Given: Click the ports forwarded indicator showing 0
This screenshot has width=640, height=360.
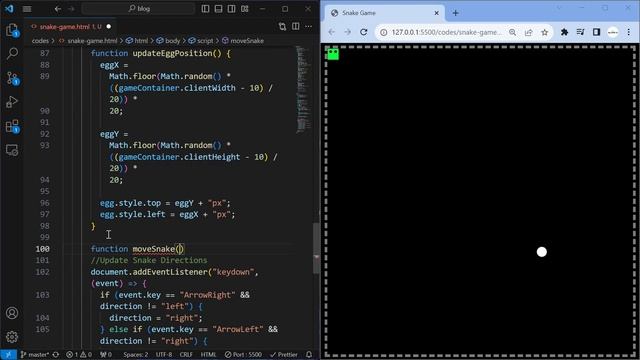Looking at the screenshot, I should pos(106,354).
